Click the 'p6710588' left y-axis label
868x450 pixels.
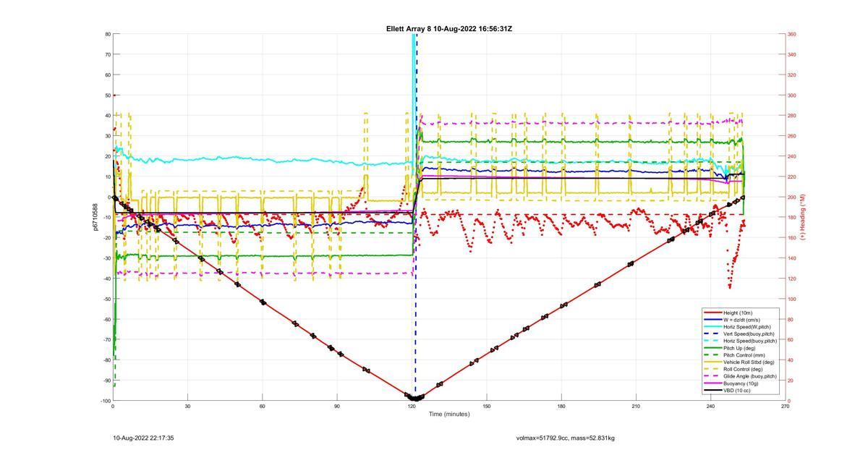point(95,217)
